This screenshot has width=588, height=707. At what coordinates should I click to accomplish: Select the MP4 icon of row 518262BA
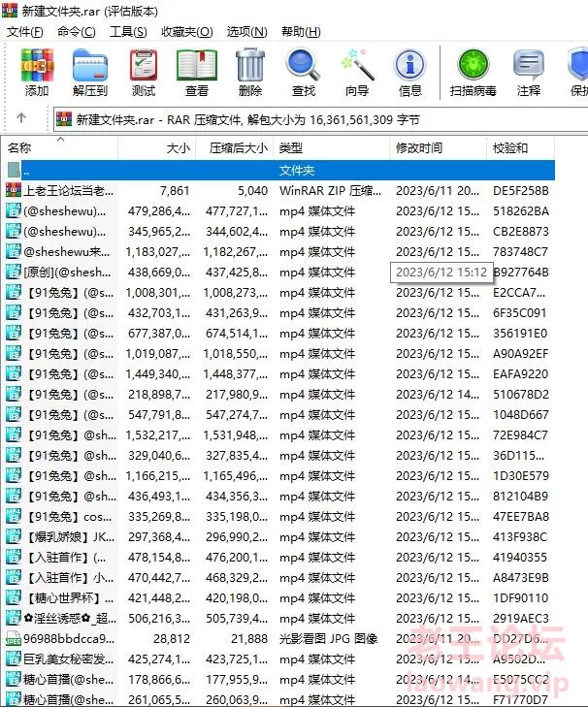(x=13, y=210)
